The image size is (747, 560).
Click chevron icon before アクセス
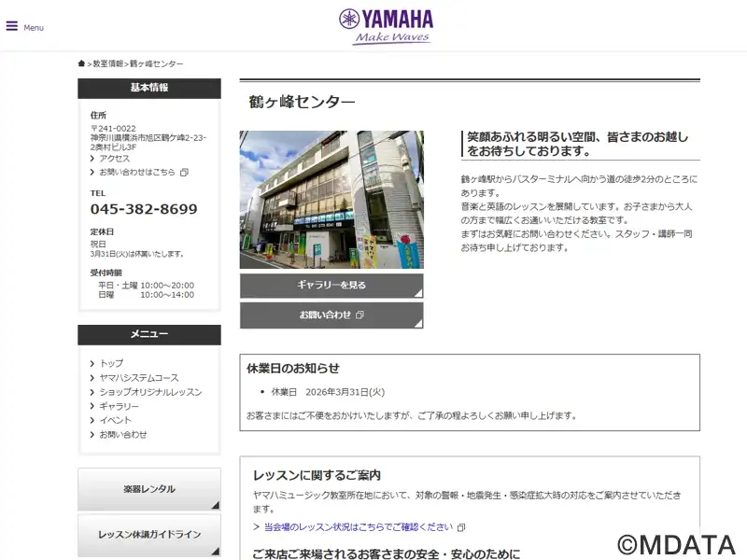click(92, 159)
